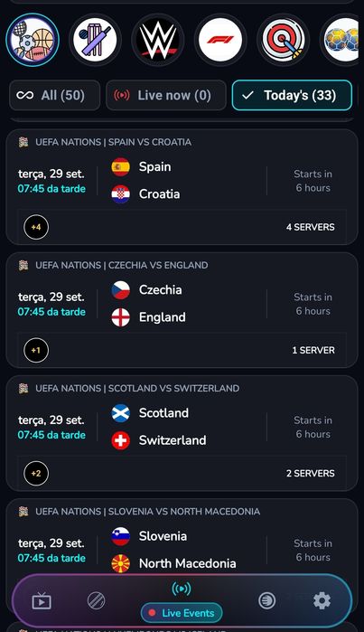Open the Live Events tab

182,604
